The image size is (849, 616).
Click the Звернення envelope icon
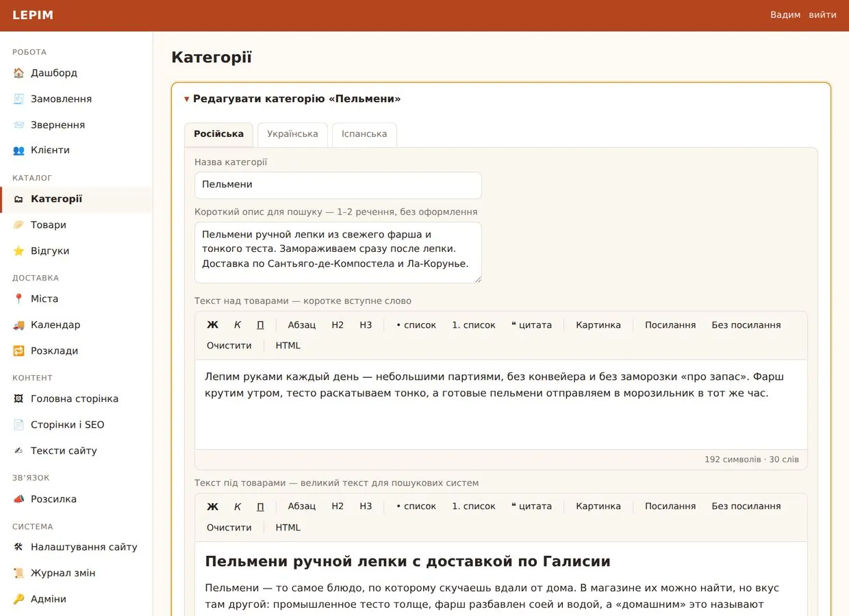pyautogui.click(x=18, y=125)
